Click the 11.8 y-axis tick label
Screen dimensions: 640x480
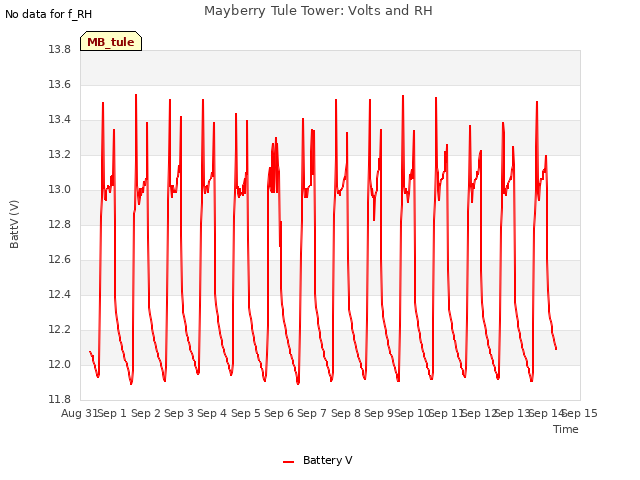[59, 399]
